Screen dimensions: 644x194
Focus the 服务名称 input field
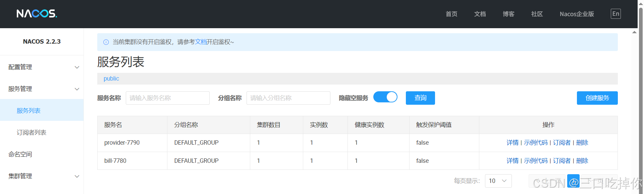(x=168, y=98)
